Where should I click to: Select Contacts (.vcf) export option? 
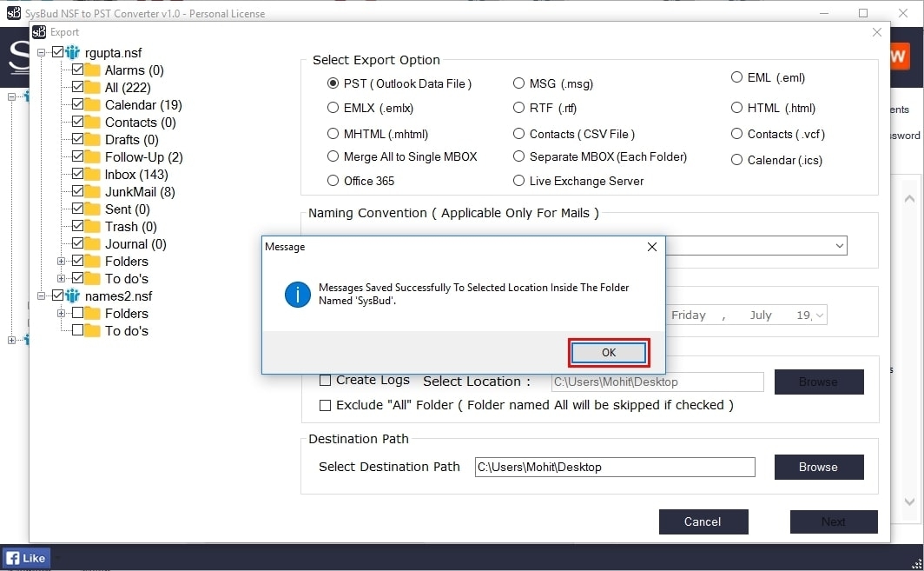pos(736,133)
